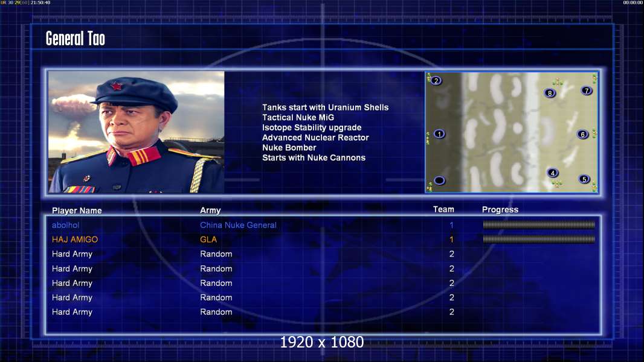Click "Starts with Nuke Cannons" text
644x362 pixels.
coord(314,158)
